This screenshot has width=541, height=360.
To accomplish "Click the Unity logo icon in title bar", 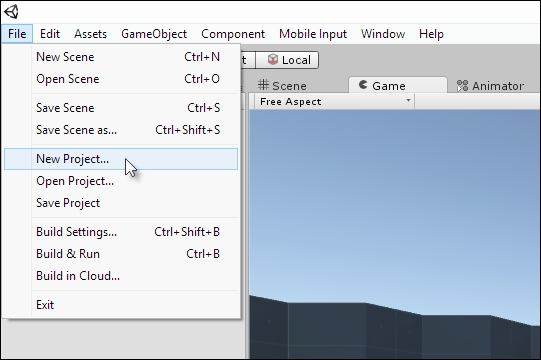I will (x=11, y=12).
